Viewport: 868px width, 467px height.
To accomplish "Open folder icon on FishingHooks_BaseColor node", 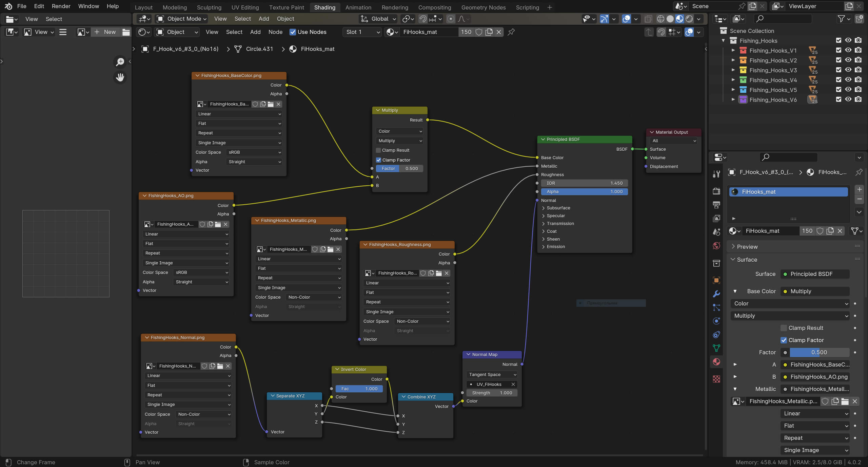I will coord(271,104).
